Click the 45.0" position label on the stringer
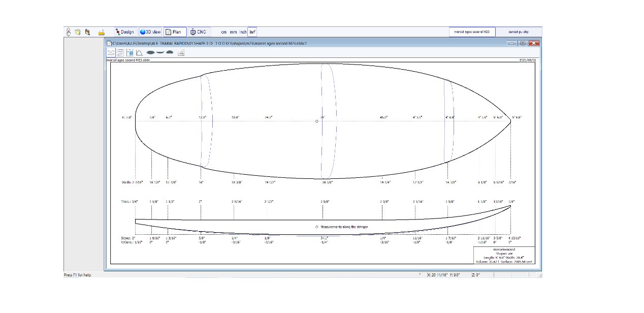The height and width of the screenshot is (313, 644). click(383, 117)
